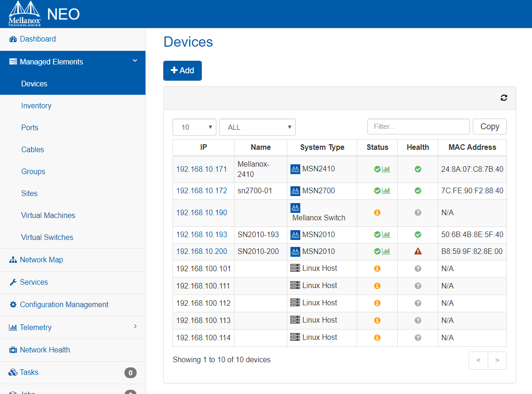Click the MSN2410 switch type icon

point(296,169)
